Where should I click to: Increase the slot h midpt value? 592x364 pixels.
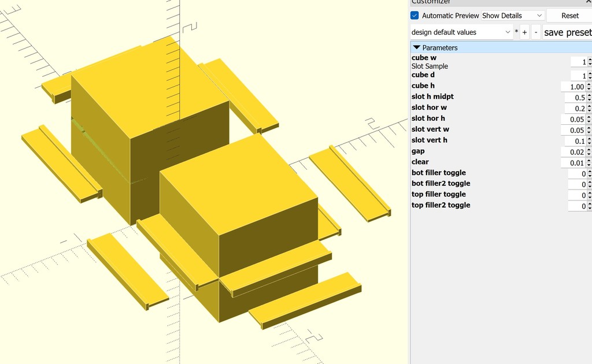(x=589, y=95)
